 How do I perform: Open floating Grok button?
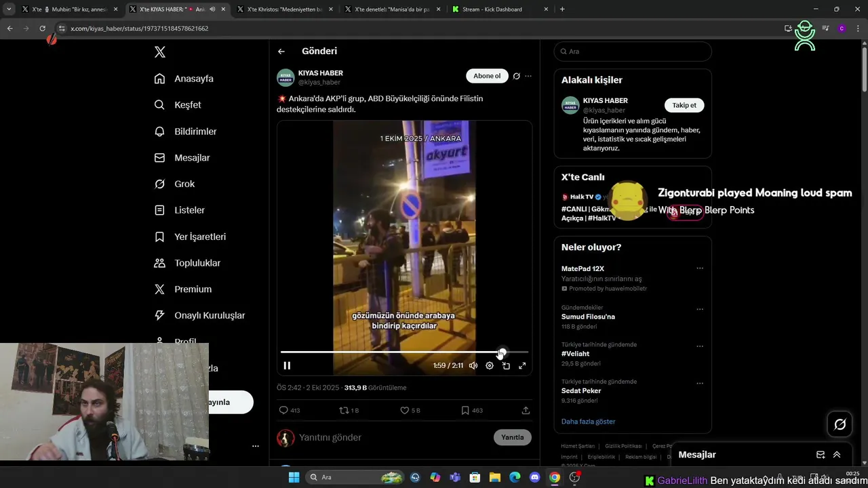tap(840, 424)
